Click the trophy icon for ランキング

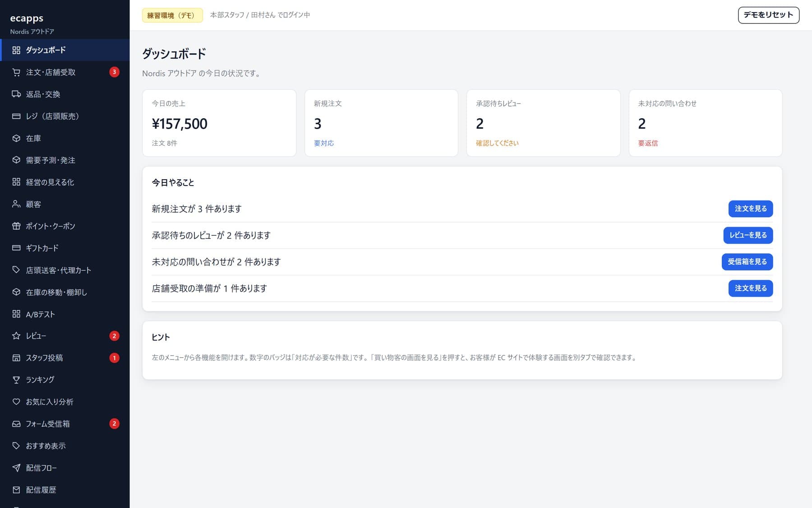coord(16,380)
